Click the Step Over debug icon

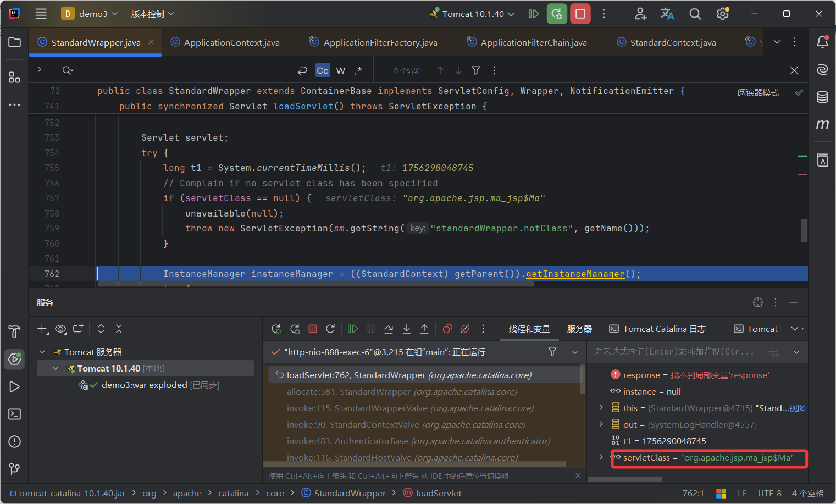pyautogui.click(x=389, y=329)
